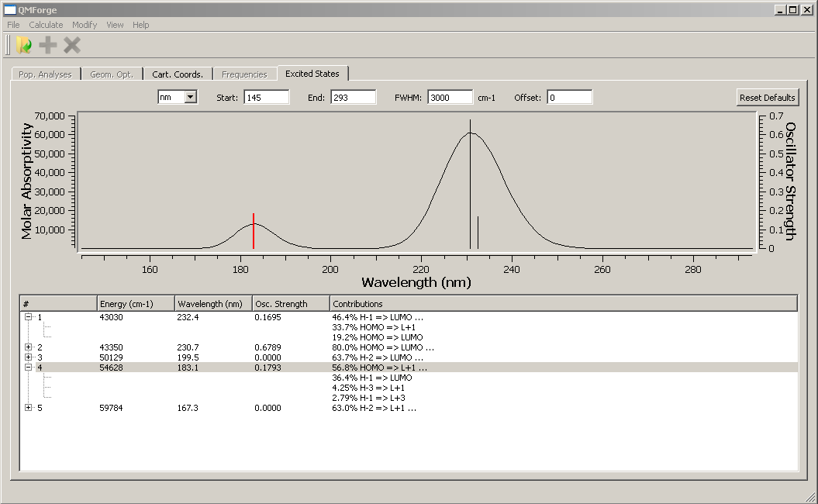
Task: Click the gray plus add icon
Action: click(x=48, y=46)
